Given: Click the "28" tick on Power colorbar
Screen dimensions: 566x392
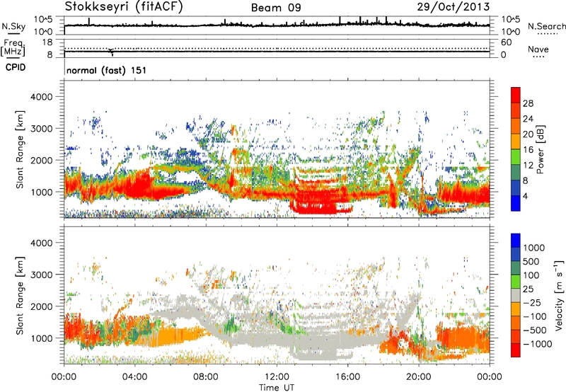Looking at the screenshot, I should (x=528, y=103).
